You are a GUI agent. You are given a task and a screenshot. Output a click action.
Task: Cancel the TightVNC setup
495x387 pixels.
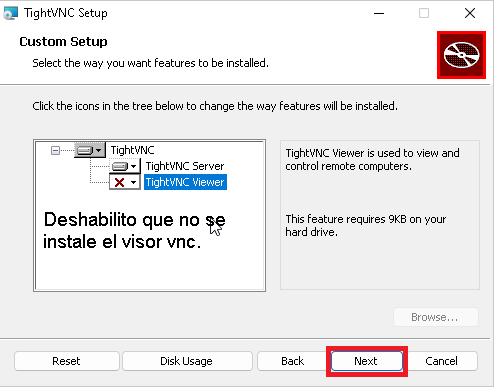tap(441, 361)
